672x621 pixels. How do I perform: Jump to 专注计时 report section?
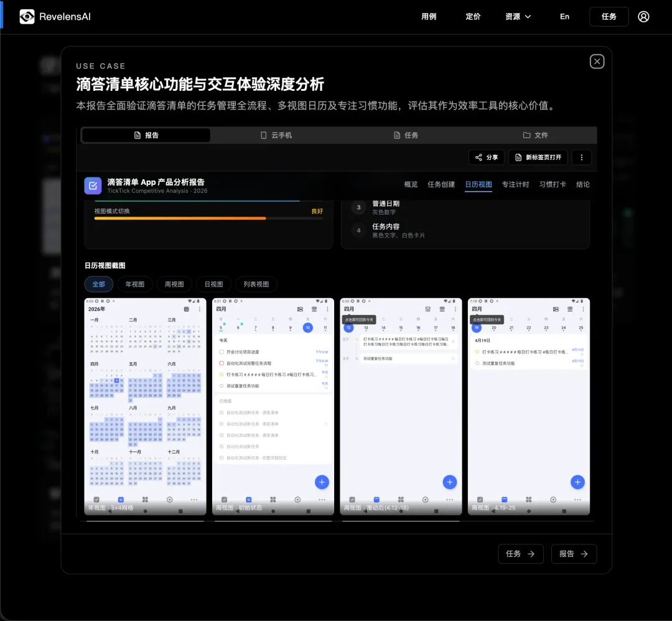click(515, 184)
